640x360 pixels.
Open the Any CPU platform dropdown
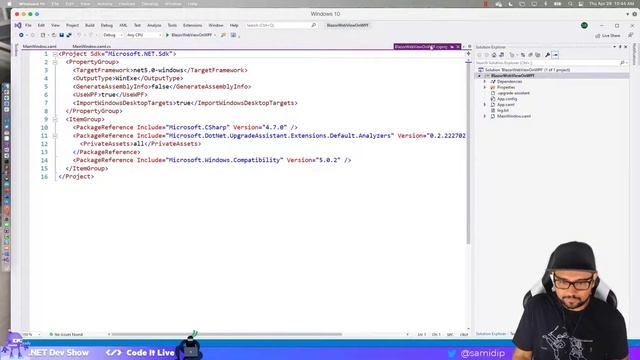pos(144,35)
